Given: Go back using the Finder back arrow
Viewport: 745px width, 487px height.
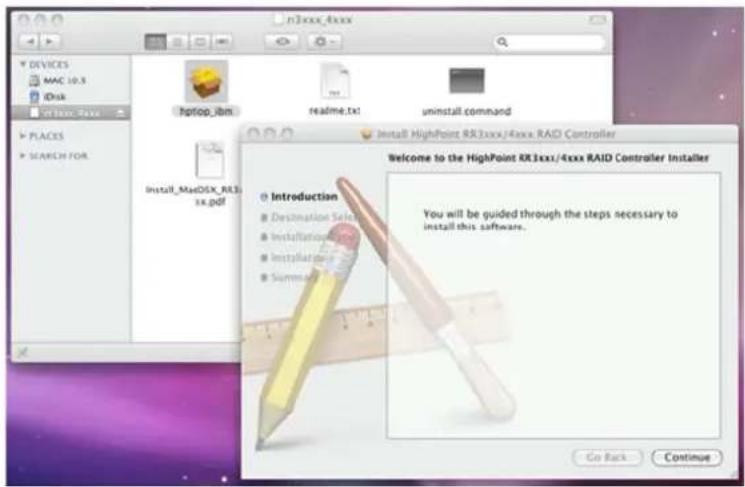Looking at the screenshot, I should point(29,42).
